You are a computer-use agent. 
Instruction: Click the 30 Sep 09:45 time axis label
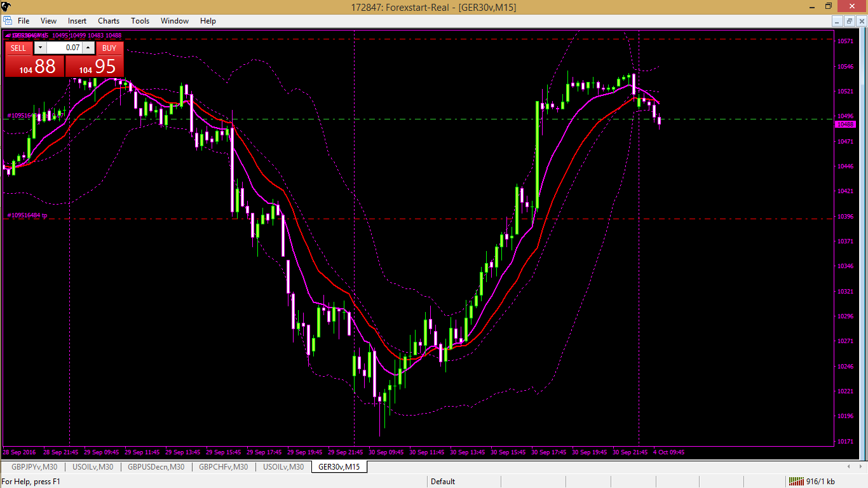(387, 452)
